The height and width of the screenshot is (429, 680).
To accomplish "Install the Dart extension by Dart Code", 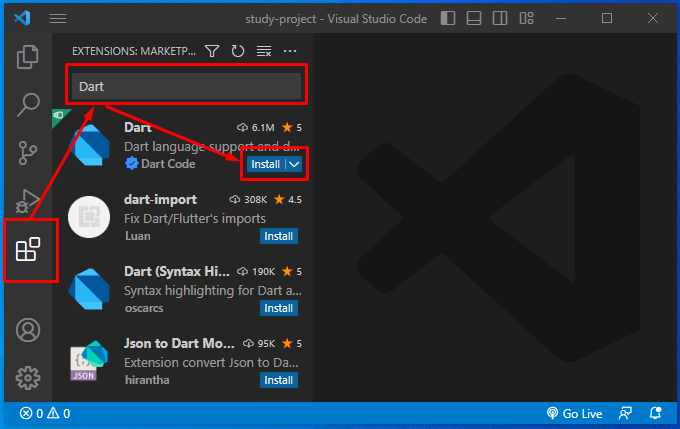I will tap(265, 164).
